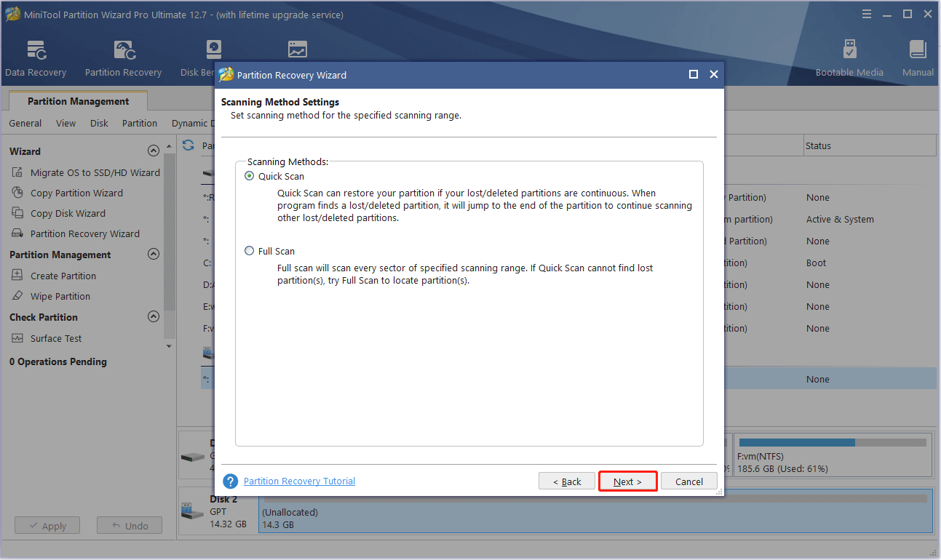Click the hamburger menu icon in title bar
This screenshot has height=560, width=941.
pos(866,14)
